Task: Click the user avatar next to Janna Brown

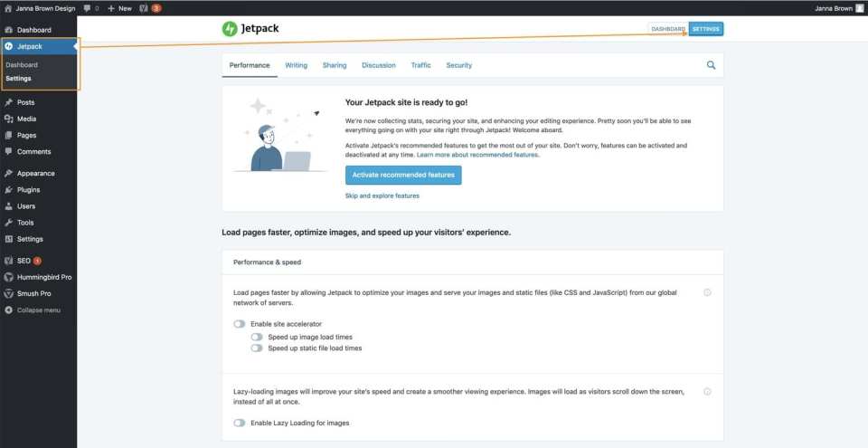Action: [859, 8]
